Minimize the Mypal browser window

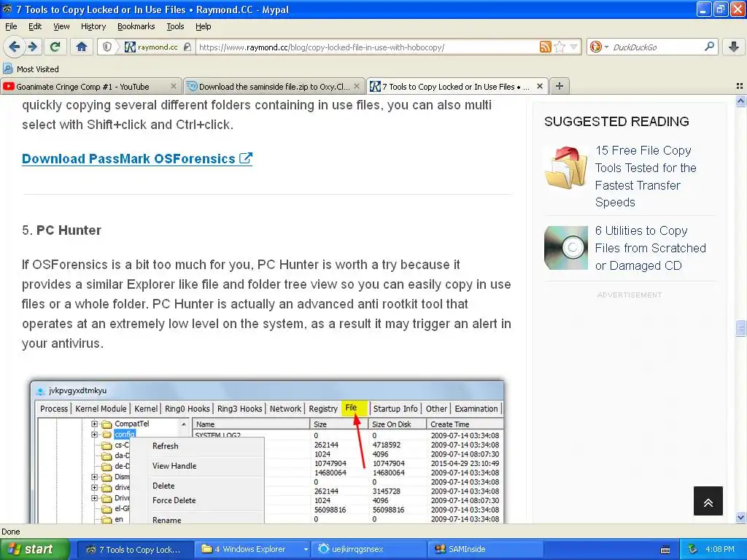704,9
